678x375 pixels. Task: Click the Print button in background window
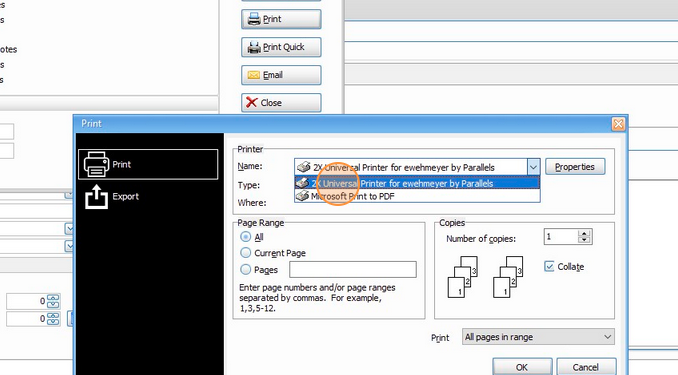click(281, 19)
